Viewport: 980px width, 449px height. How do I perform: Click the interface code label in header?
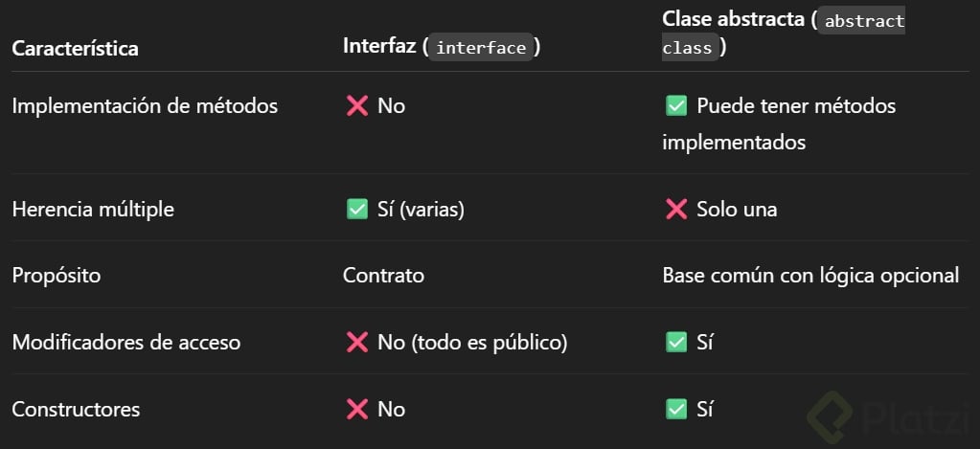481,48
